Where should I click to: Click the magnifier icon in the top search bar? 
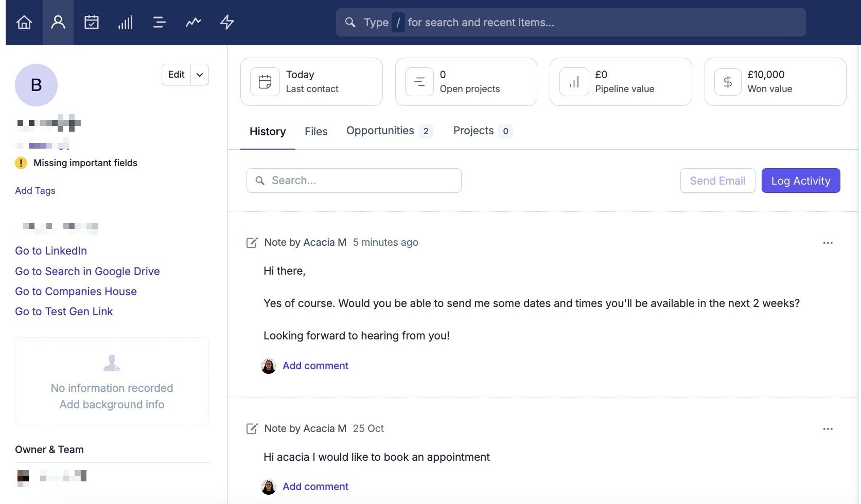pyautogui.click(x=350, y=23)
